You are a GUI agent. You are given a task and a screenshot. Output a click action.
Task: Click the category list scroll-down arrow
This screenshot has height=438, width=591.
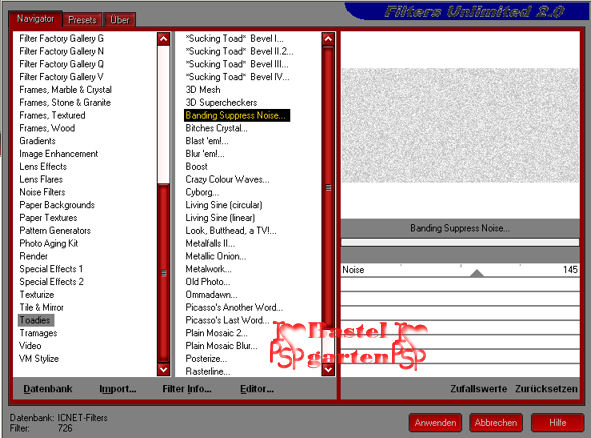tap(164, 369)
